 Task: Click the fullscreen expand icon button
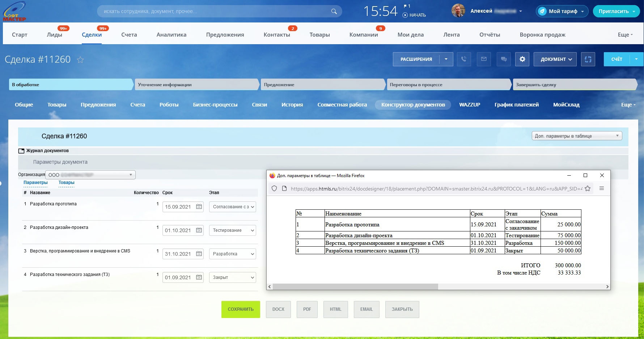click(x=588, y=59)
